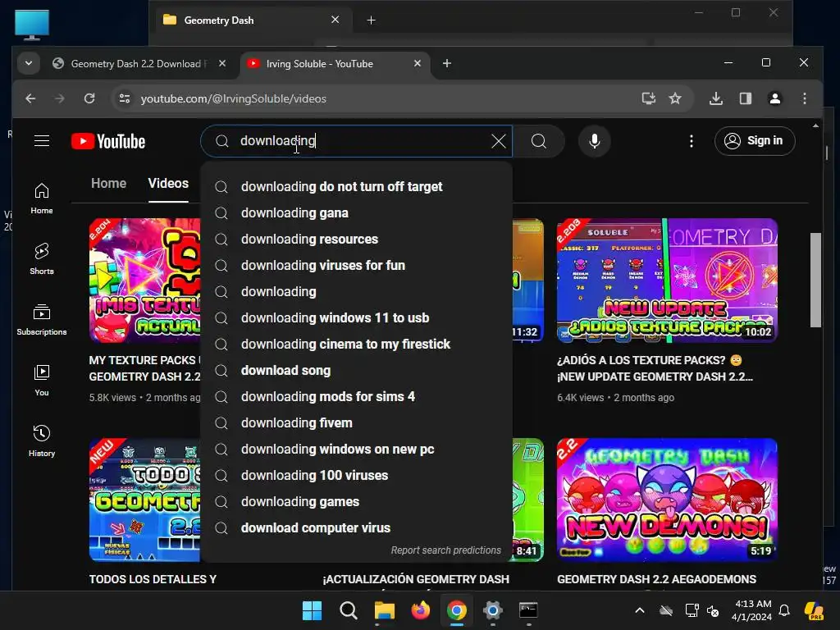Open the YouTube settings three-dot menu
This screenshot has height=630, width=840.
click(x=691, y=141)
